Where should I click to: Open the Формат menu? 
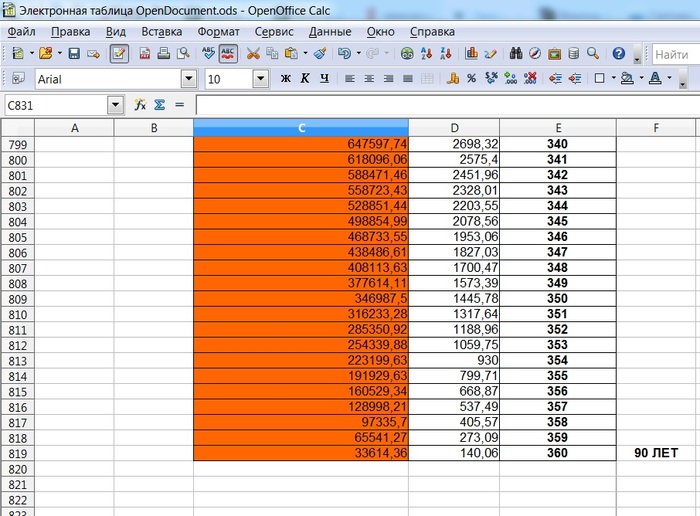click(x=218, y=31)
